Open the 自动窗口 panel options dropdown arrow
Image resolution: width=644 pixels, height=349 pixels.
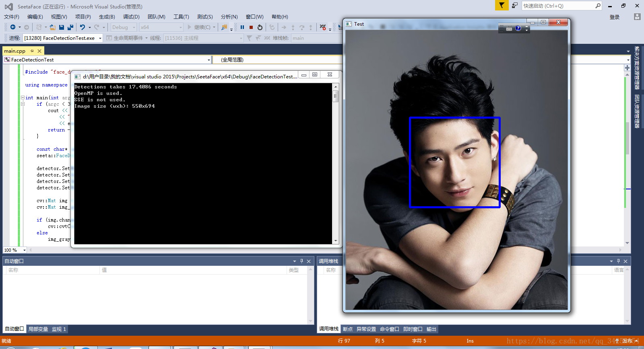click(294, 261)
